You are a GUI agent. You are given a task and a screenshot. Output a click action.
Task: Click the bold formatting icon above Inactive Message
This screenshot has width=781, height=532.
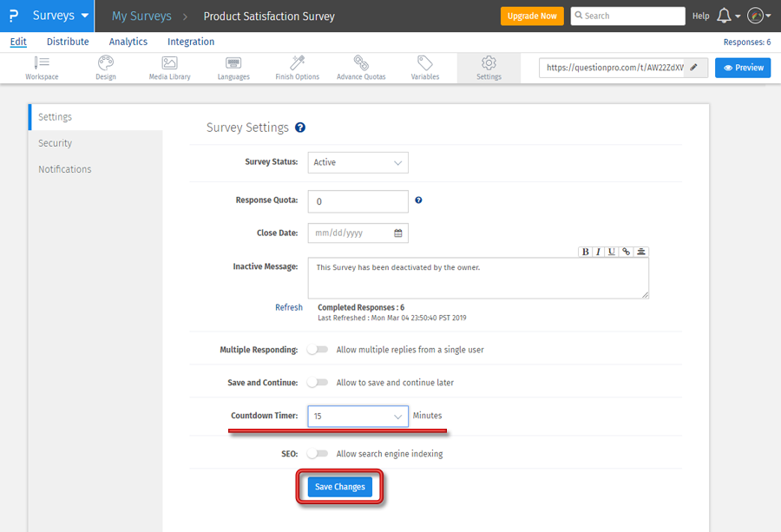[586, 252]
